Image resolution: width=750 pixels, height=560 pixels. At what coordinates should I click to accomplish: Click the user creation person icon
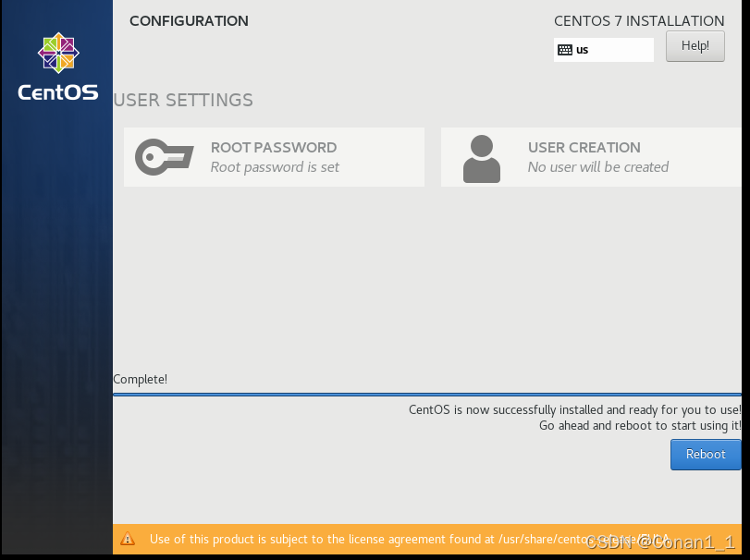482,159
